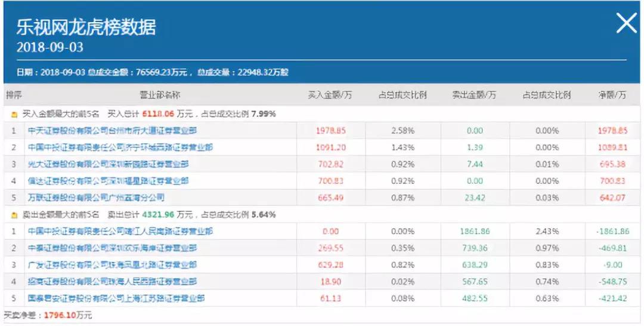This screenshot has width=644, height=326.
Task: Open 中国中投证券 靖江人民南路 branch link
Action: pos(120,231)
